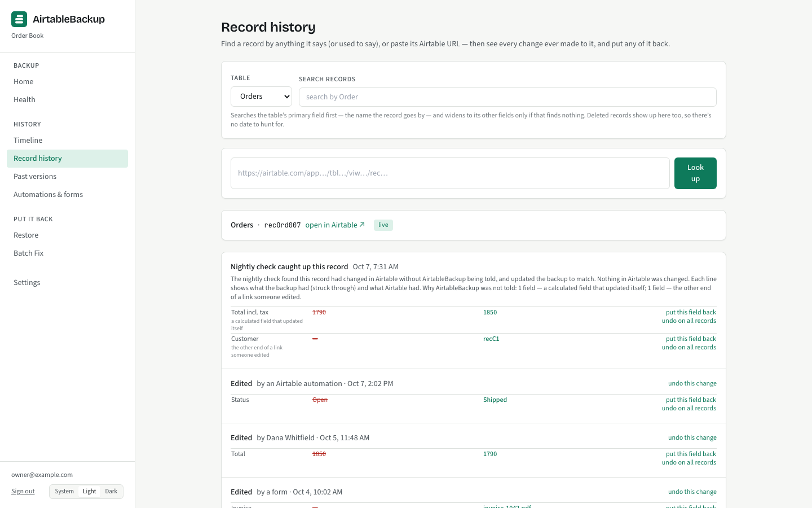The image size is (812, 508).
Task: Open Batch Fix page
Action: click(x=67, y=253)
